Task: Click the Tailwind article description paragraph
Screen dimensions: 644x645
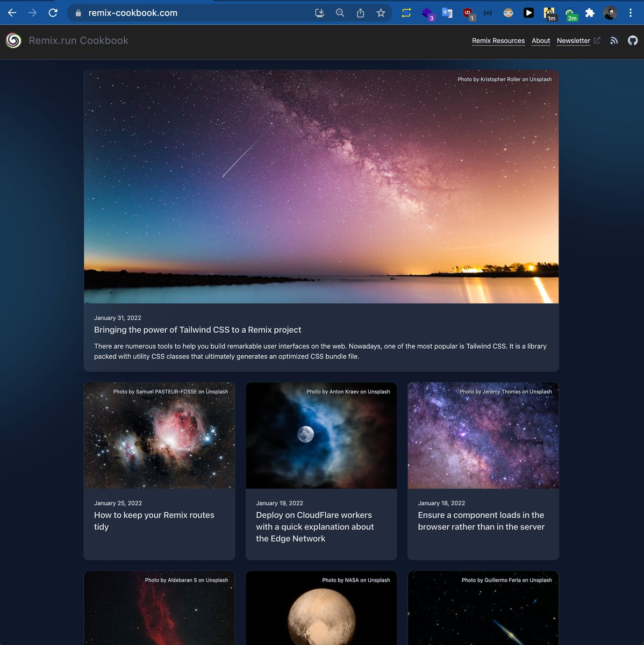Action: (x=320, y=352)
